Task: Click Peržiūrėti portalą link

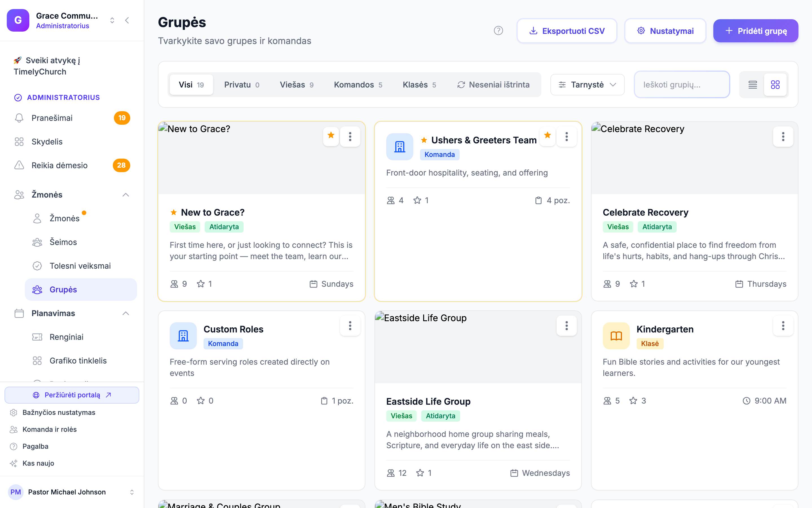Action: click(72, 395)
